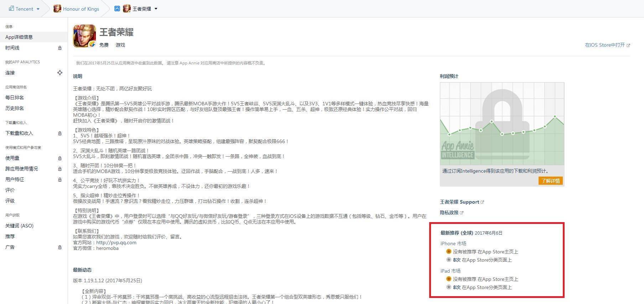Open 时间线 in the sidebar

click(12, 48)
